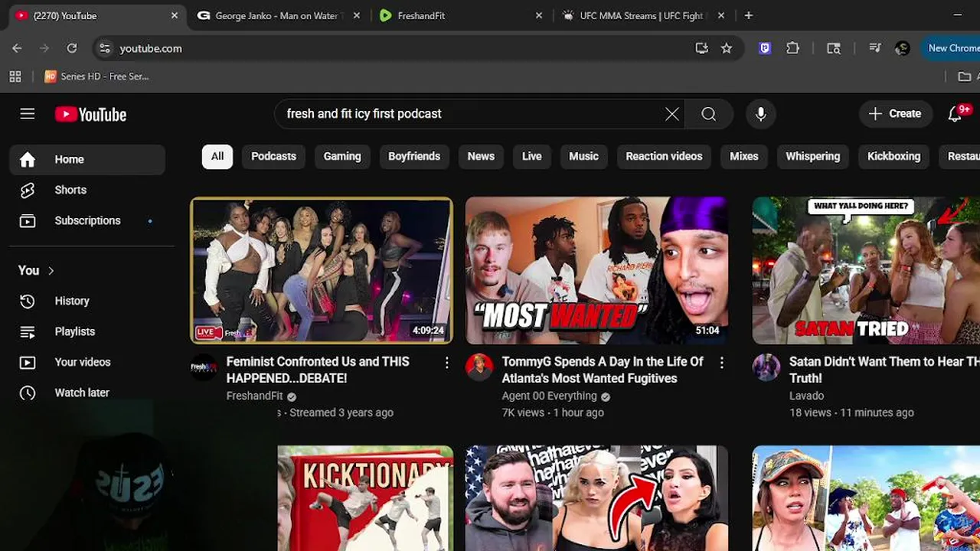Viewport: 980px width, 551px height.
Task: Click the site information icon in address bar
Action: click(105, 48)
